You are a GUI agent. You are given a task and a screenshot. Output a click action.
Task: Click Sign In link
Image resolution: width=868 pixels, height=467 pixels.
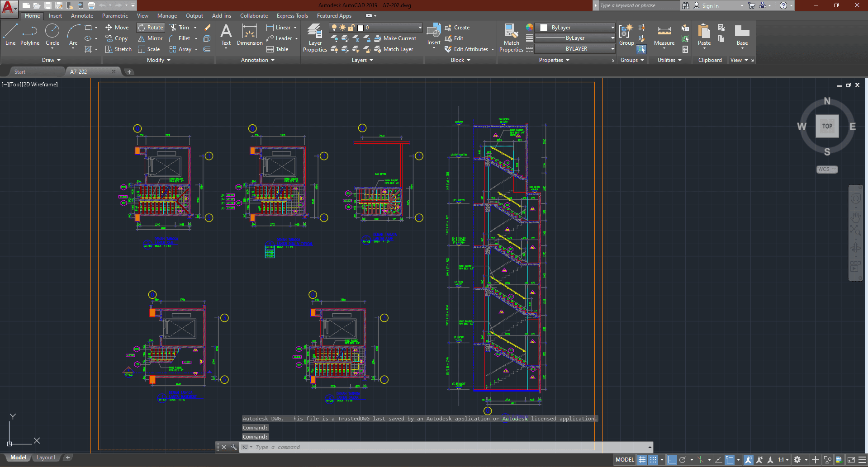click(x=710, y=6)
